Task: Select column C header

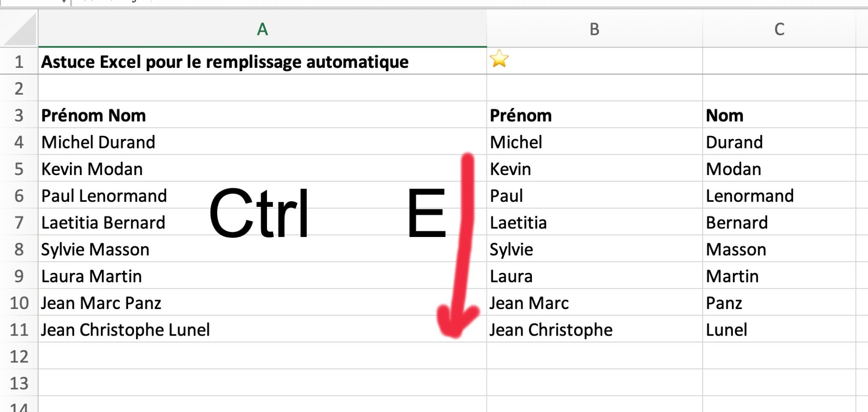Action: (780, 30)
